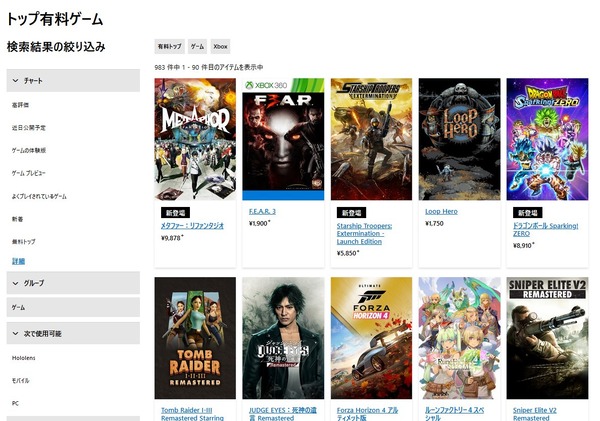Open the Metaphor game cover thumbnail
Screen dimensions: 600x421
[x=195, y=139]
